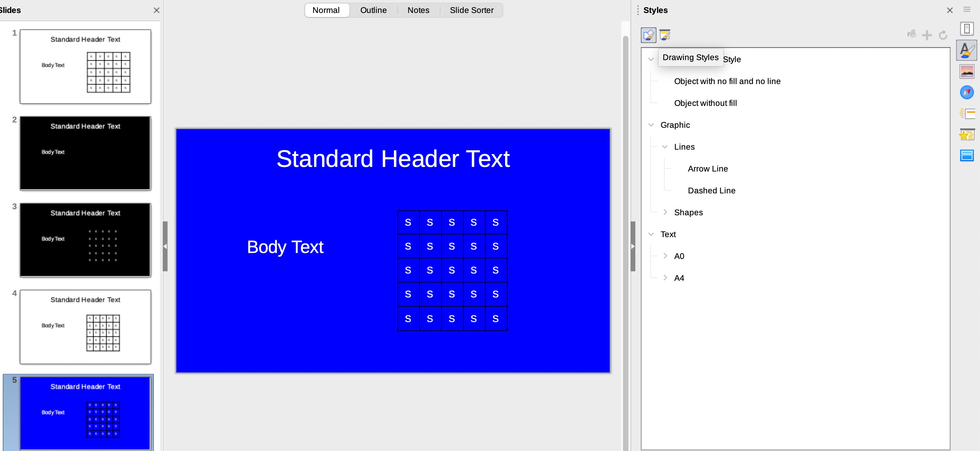980x451 pixels.
Task: Click the Update Style icon in Styles toolbar
Action: coord(943,35)
